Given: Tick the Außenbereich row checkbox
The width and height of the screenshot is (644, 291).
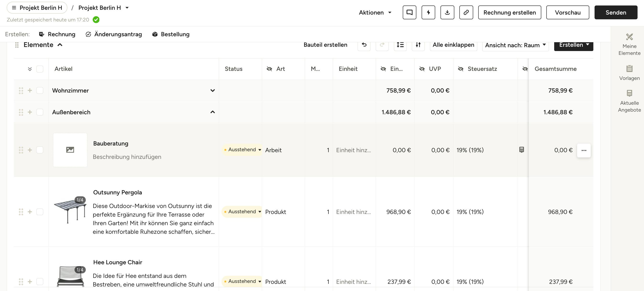Looking at the screenshot, I should 40,112.
